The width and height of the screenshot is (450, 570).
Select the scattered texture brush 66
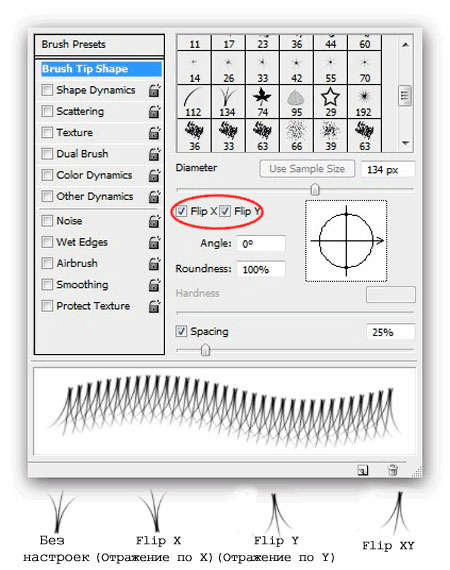click(296, 135)
